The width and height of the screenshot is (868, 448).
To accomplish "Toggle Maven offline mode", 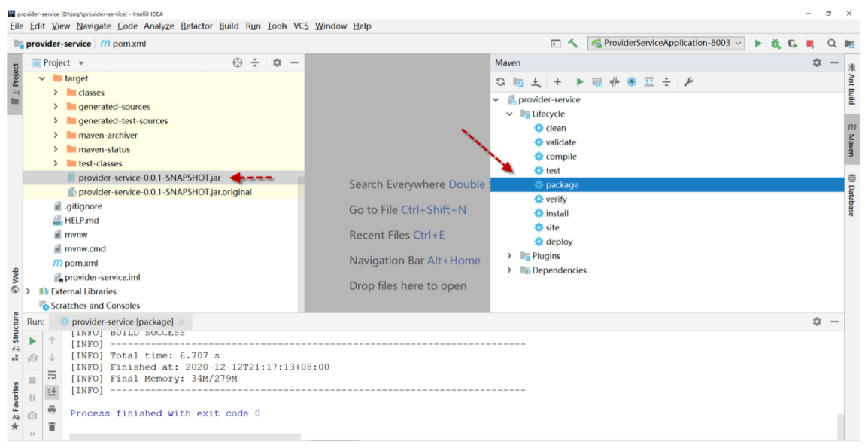I will click(615, 82).
